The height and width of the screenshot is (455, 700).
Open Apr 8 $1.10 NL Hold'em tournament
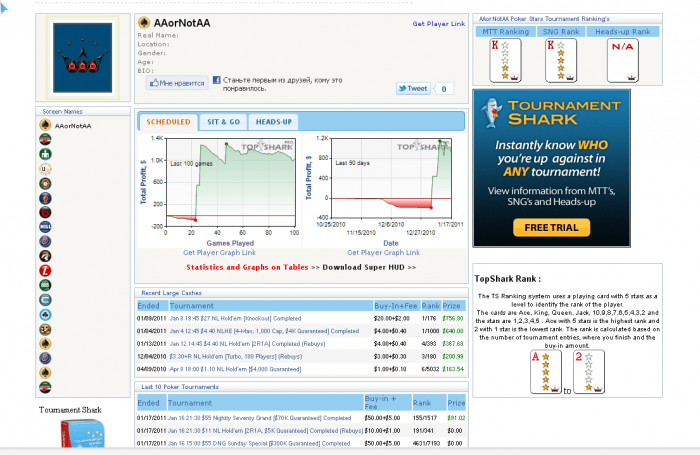[235, 369]
